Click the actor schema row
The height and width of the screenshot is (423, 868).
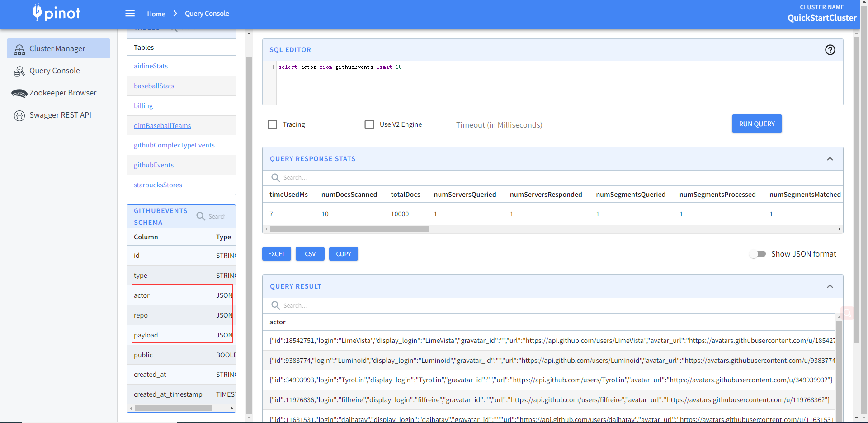click(x=182, y=295)
